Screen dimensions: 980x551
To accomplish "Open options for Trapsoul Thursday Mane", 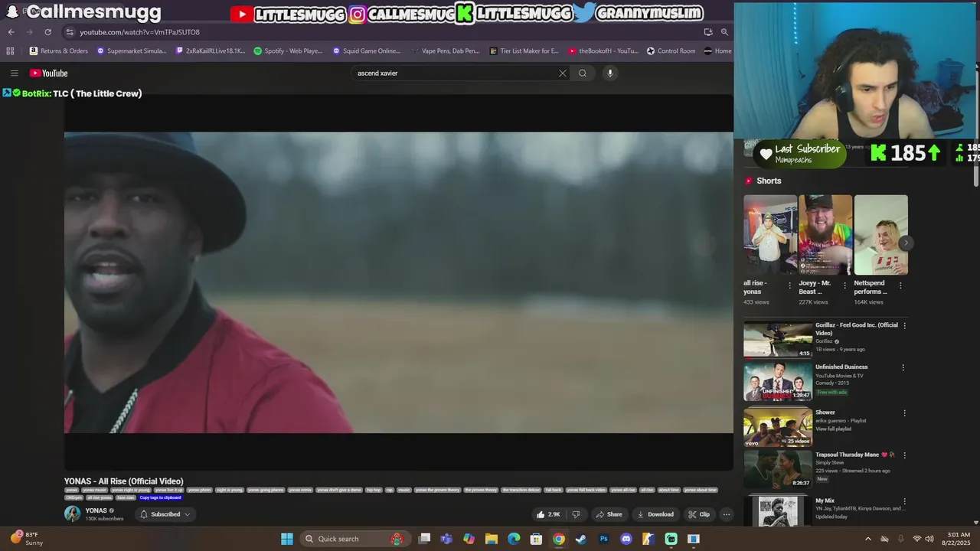I will [x=904, y=455].
